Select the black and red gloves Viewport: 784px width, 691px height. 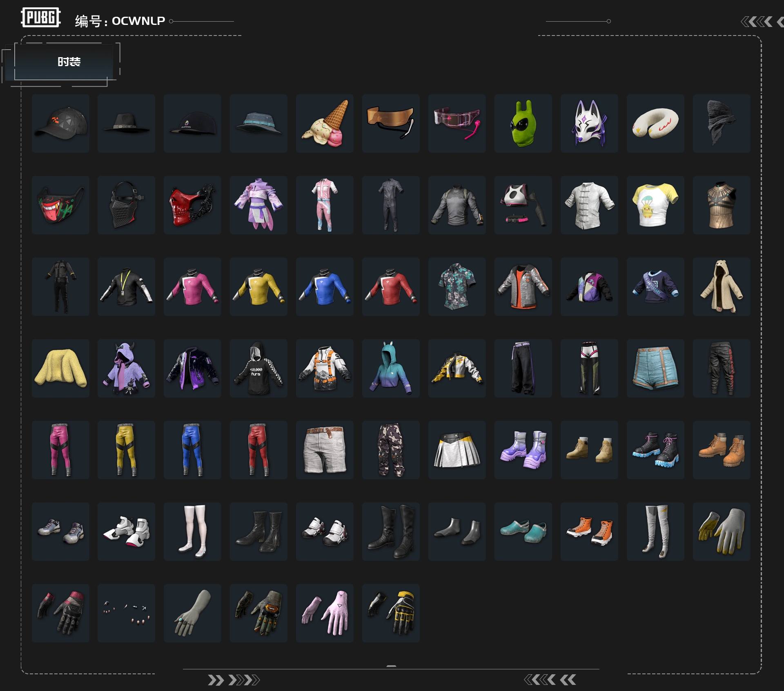tap(60, 613)
